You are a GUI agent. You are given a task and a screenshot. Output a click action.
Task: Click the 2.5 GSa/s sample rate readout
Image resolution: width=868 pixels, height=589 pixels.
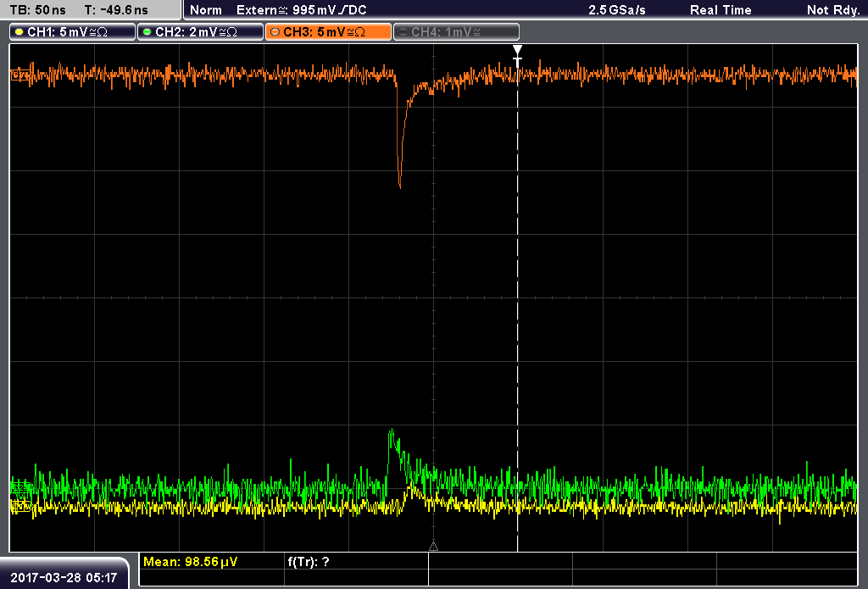[x=617, y=10]
